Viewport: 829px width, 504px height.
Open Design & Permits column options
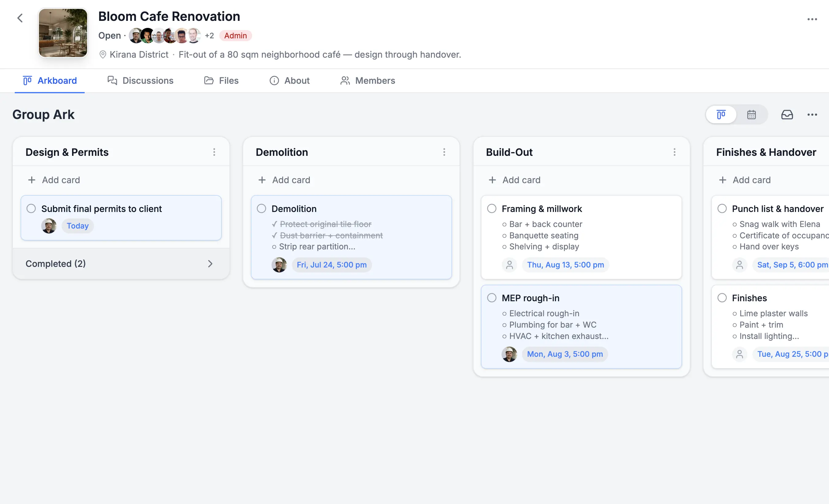214,152
